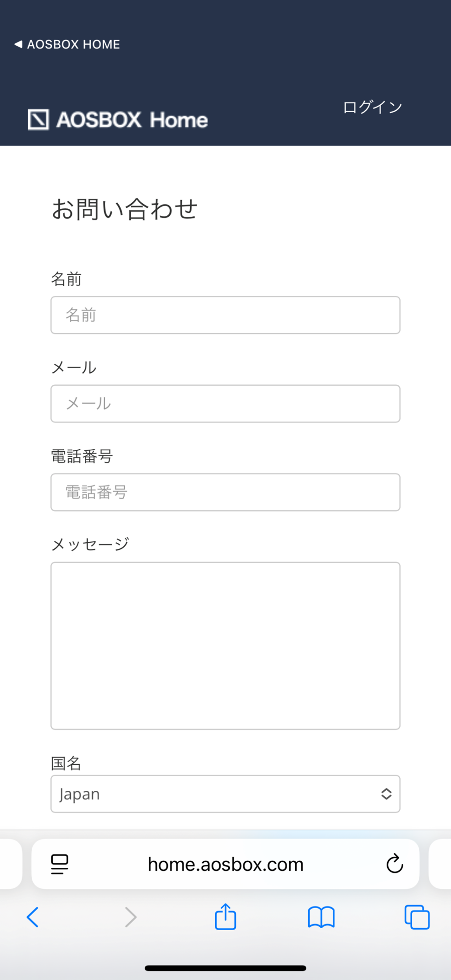Click the メール input field
Viewport: 451px width, 980px height.
(x=225, y=403)
